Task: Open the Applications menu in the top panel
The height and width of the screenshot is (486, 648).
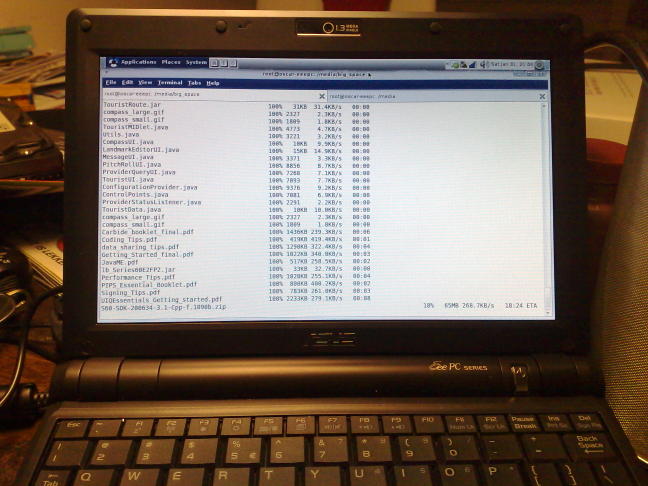Action: tap(137, 63)
